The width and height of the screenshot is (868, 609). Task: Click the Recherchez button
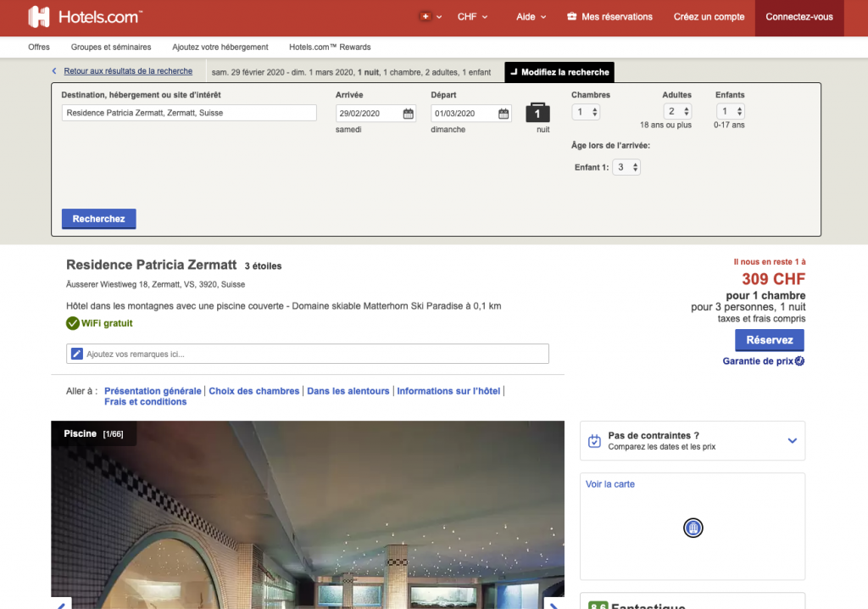[98, 219]
